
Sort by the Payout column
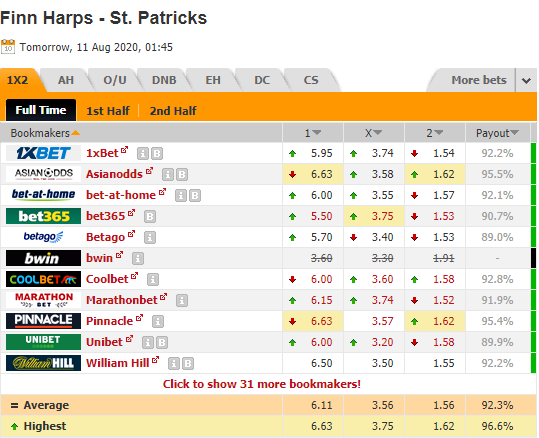pyautogui.click(x=497, y=133)
